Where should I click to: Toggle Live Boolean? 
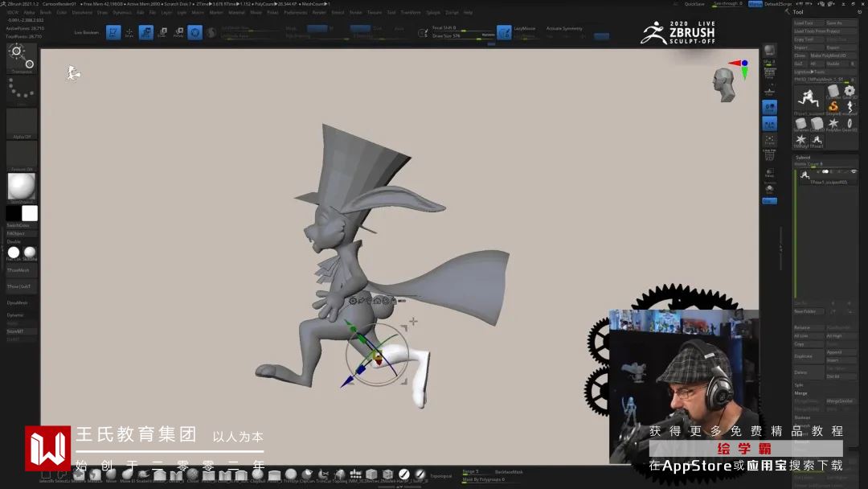click(86, 32)
